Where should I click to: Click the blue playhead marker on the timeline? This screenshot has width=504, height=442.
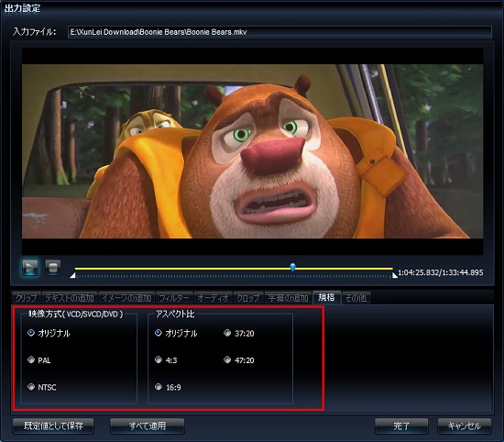click(292, 267)
